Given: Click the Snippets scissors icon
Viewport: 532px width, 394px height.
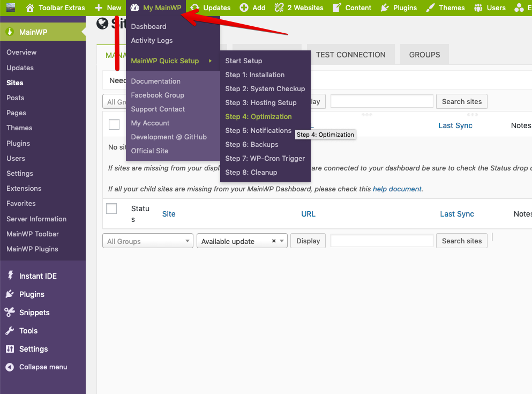Looking at the screenshot, I should tap(10, 312).
